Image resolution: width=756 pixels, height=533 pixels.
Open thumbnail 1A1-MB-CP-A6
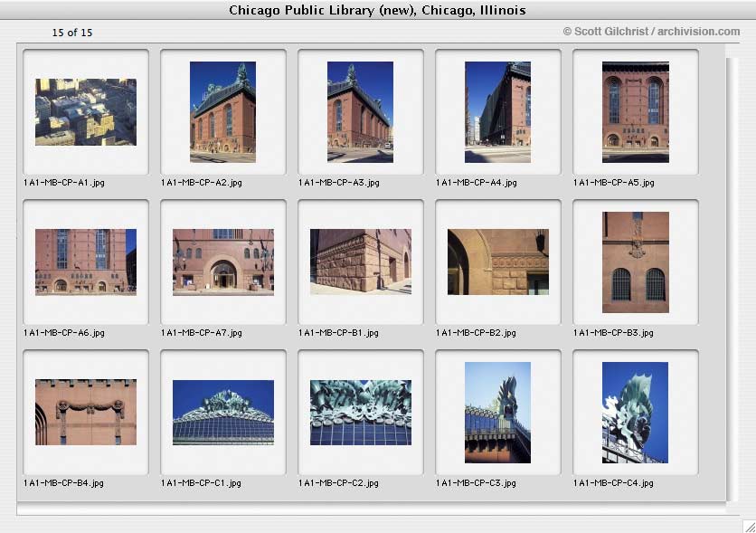(x=86, y=262)
